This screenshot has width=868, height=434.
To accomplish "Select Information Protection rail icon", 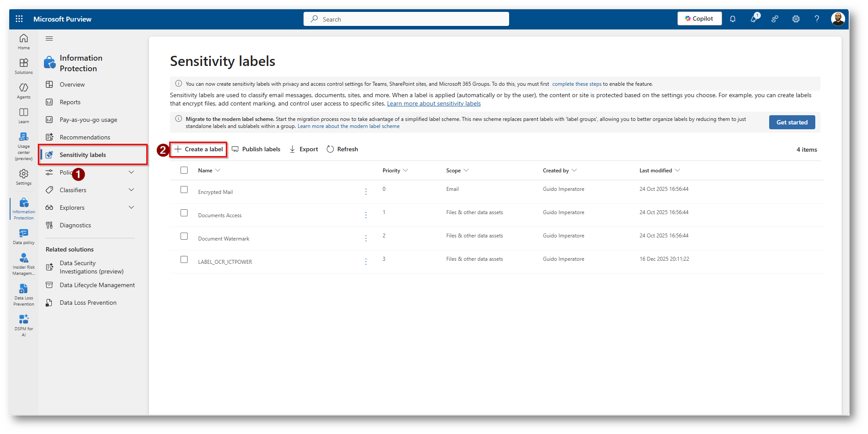I will point(24,209).
